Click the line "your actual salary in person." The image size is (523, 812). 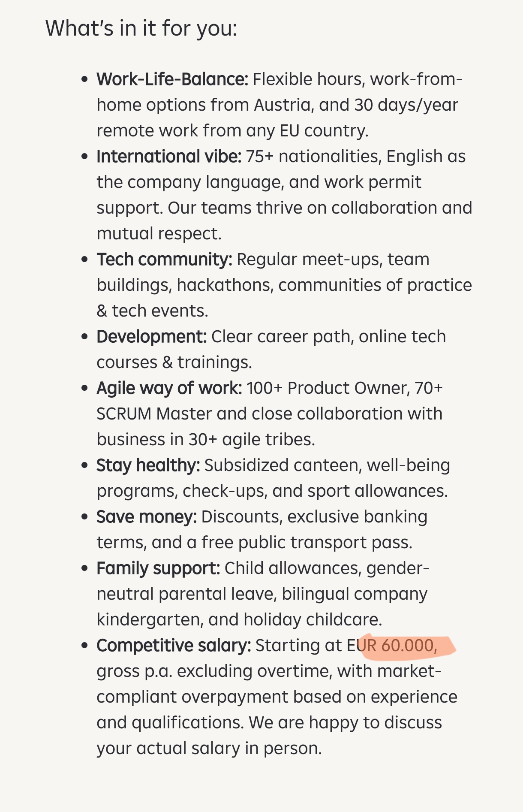tap(209, 749)
